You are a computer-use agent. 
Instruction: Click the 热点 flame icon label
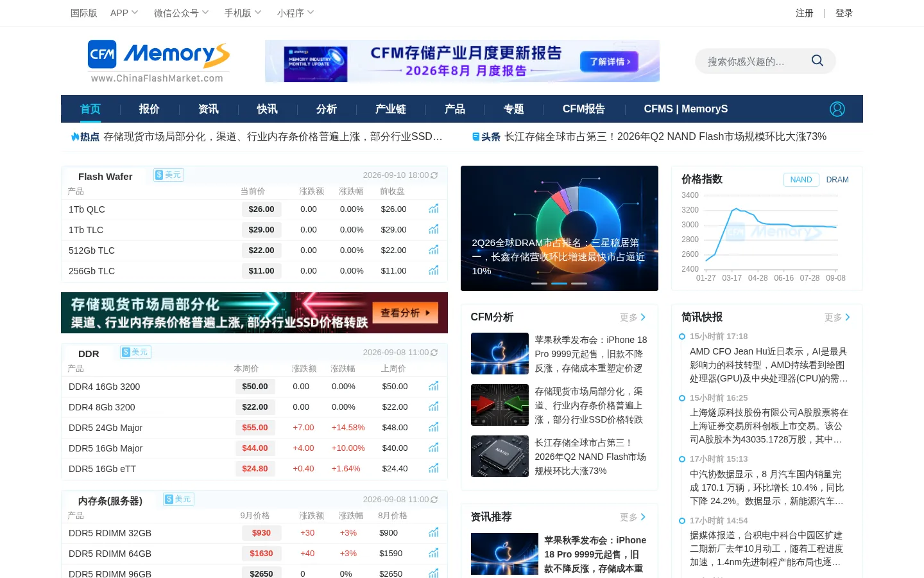[85, 137]
